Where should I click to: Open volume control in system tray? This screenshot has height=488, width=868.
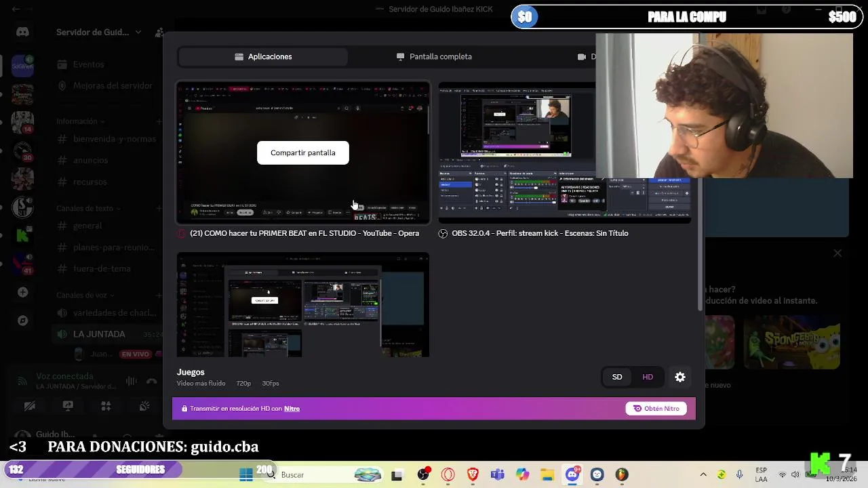pyautogui.click(x=795, y=474)
